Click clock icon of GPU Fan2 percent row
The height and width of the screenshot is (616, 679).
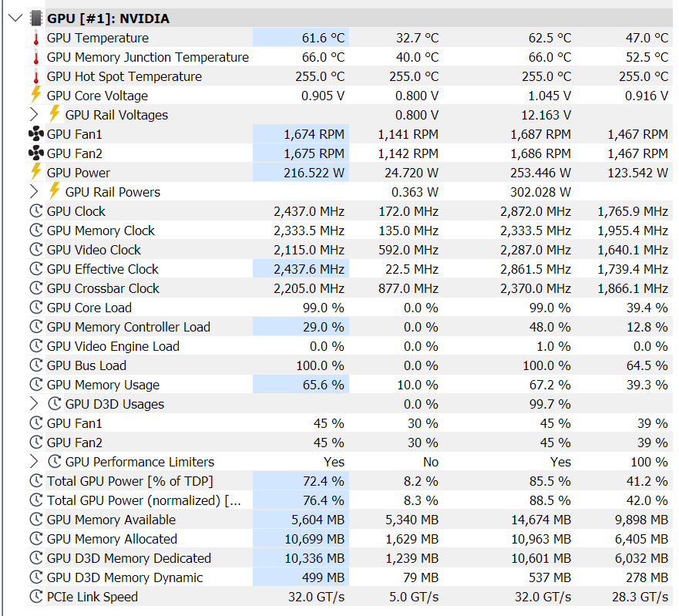(x=36, y=443)
